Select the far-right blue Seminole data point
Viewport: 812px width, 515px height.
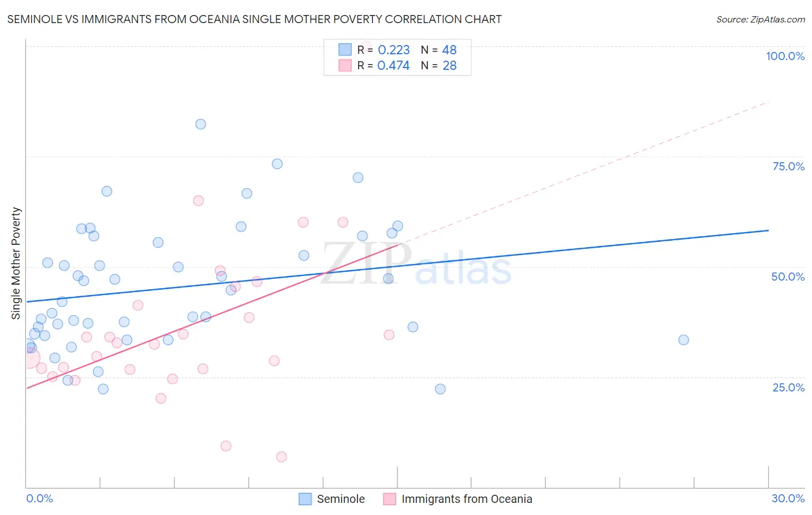pos(683,340)
